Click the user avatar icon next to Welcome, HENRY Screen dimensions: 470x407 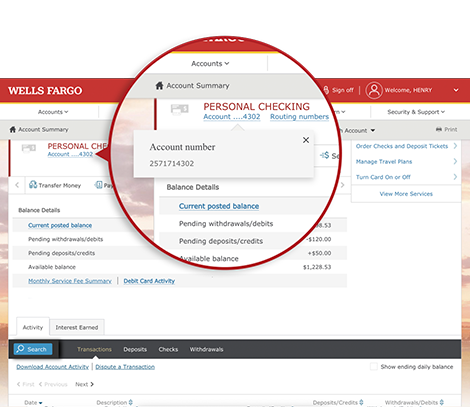(x=374, y=90)
